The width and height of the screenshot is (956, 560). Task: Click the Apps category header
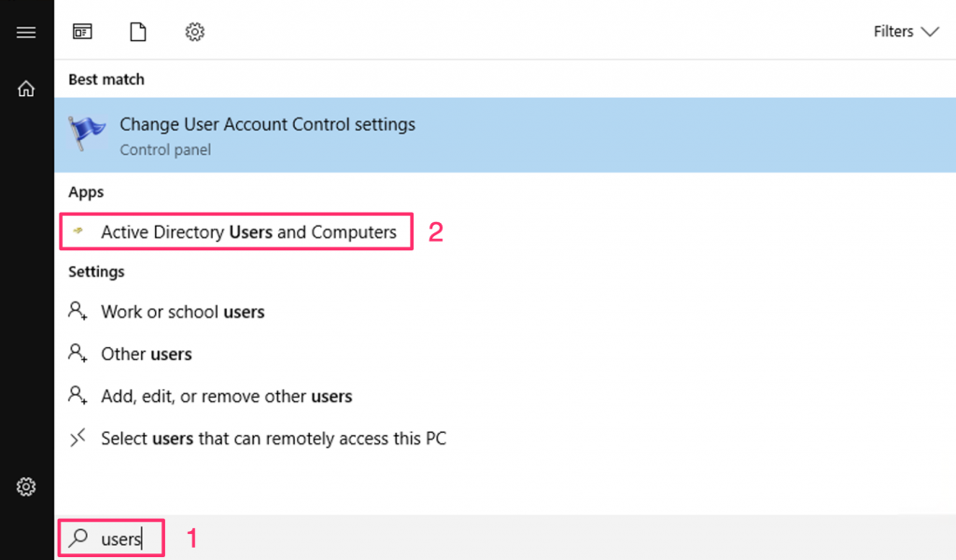86,192
